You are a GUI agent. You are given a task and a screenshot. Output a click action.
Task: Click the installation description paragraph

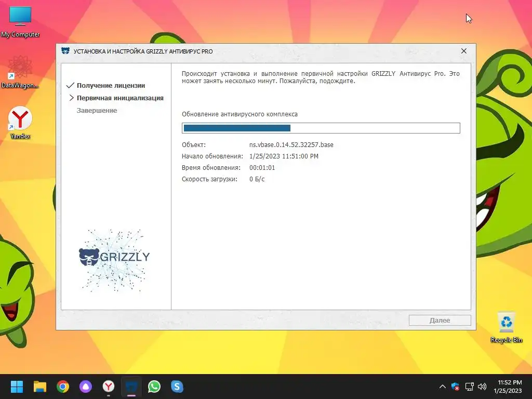pyautogui.click(x=321, y=77)
